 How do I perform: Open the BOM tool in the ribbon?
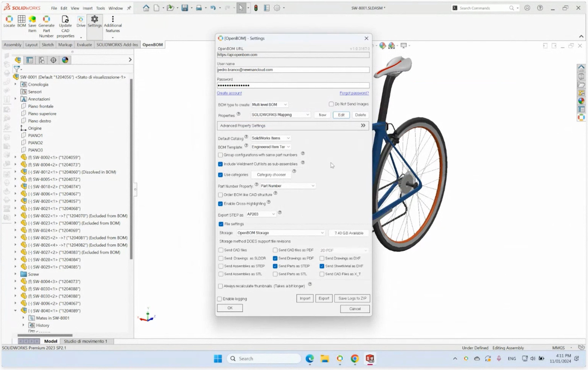(x=22, y=19)
